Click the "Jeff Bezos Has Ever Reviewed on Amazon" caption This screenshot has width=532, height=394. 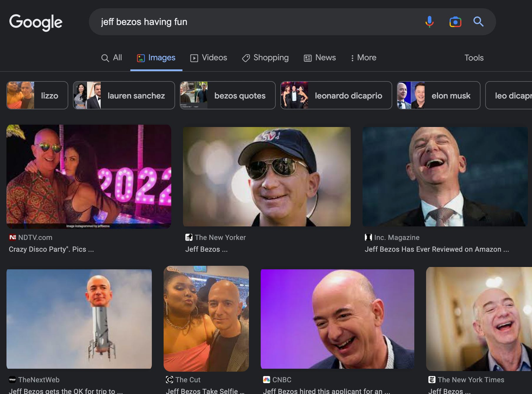(x=437, y=249)
